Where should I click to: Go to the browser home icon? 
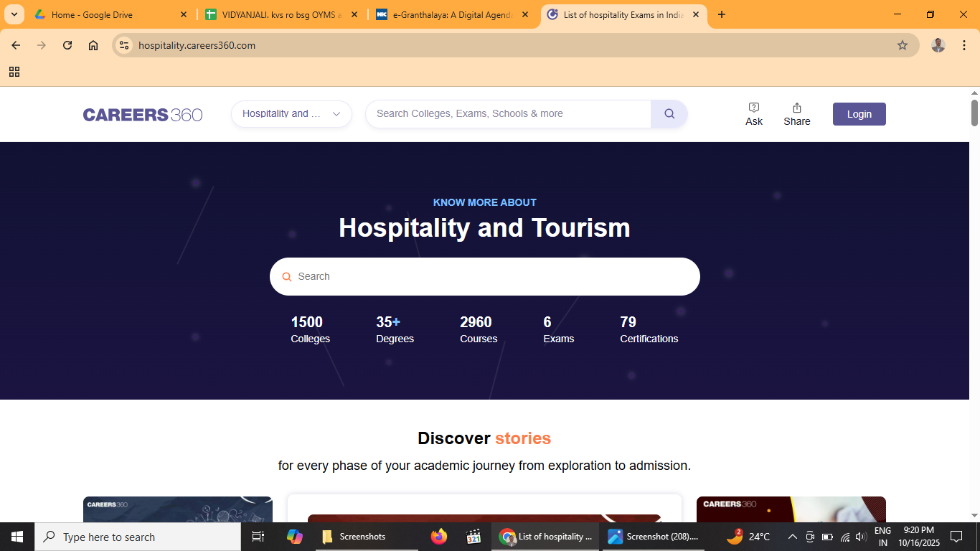tap(93, 45)
